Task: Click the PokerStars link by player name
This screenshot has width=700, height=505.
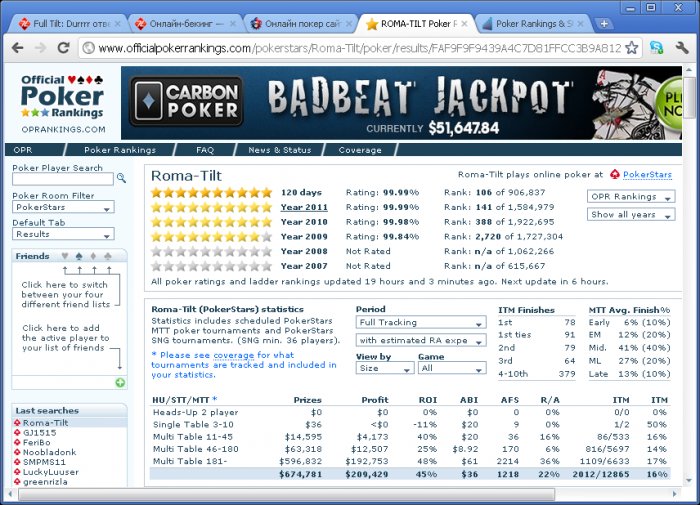Action: pyautogui.click(x=647, y=175)
